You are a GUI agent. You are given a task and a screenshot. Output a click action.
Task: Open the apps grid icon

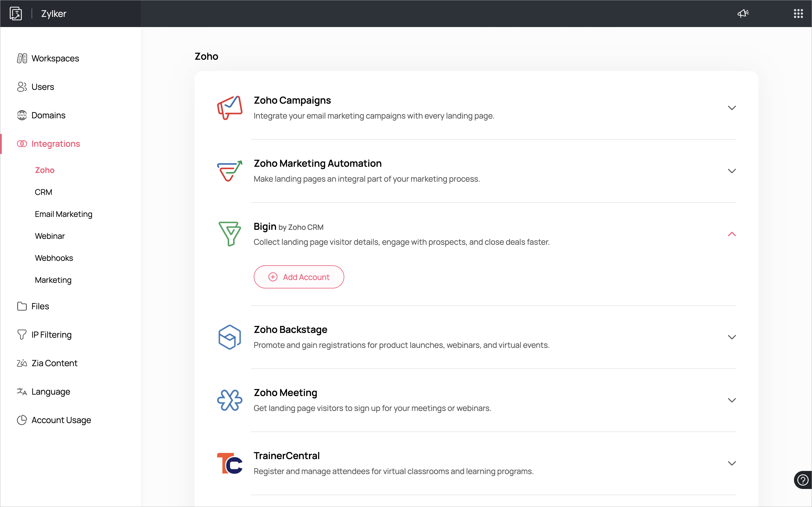pyautogui.click(x=798, y=14)
